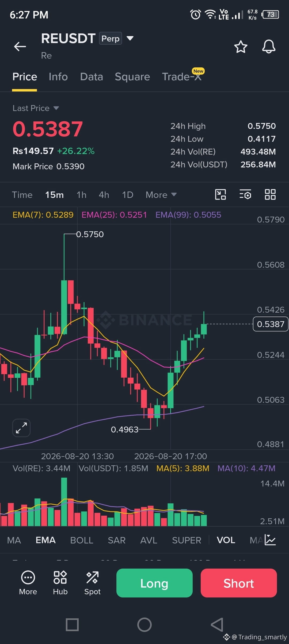The image size is (289, 644).
Task: Switch to the Data tab
Action: click(92, 77)
